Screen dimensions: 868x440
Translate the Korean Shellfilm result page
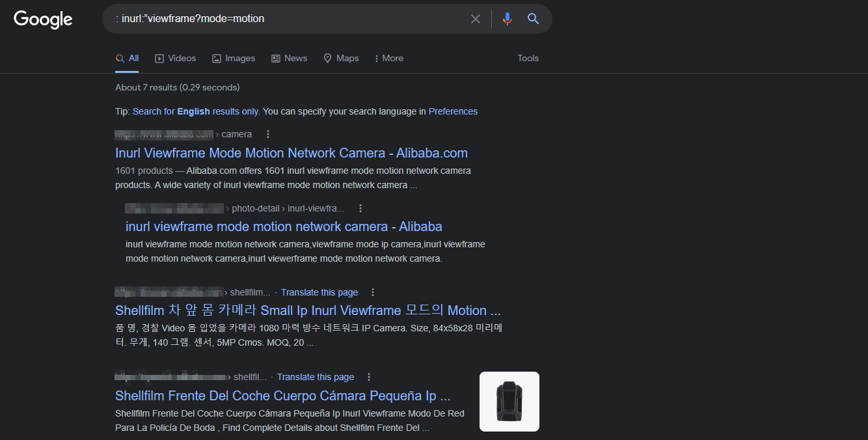[x=319, y=292]
